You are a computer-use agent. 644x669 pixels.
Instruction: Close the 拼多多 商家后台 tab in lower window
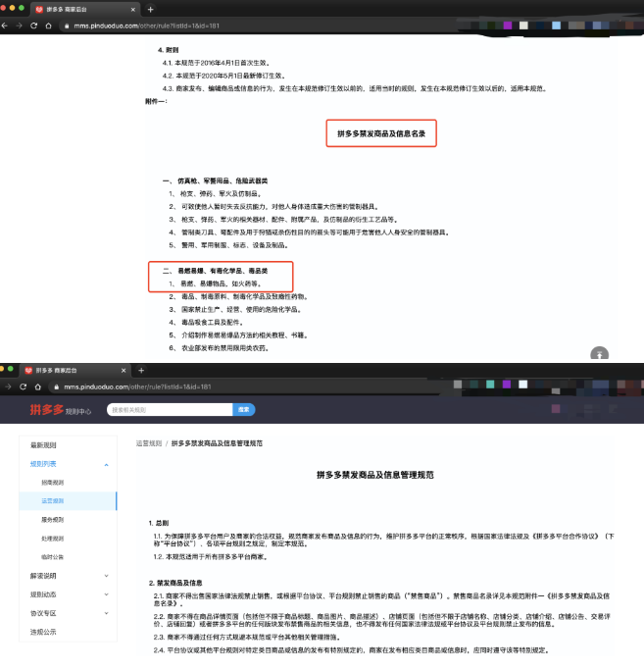coord(124,371)
